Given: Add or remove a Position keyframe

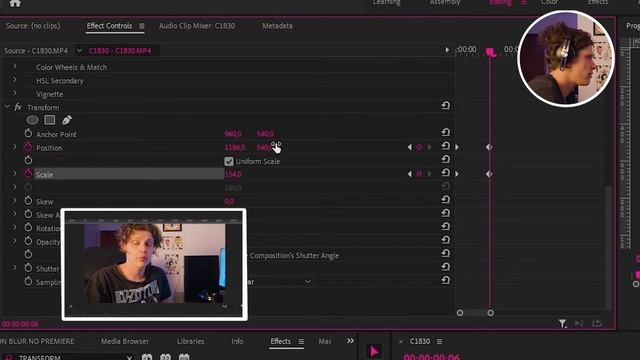Looking at the screenshot, I should (419, 147).
